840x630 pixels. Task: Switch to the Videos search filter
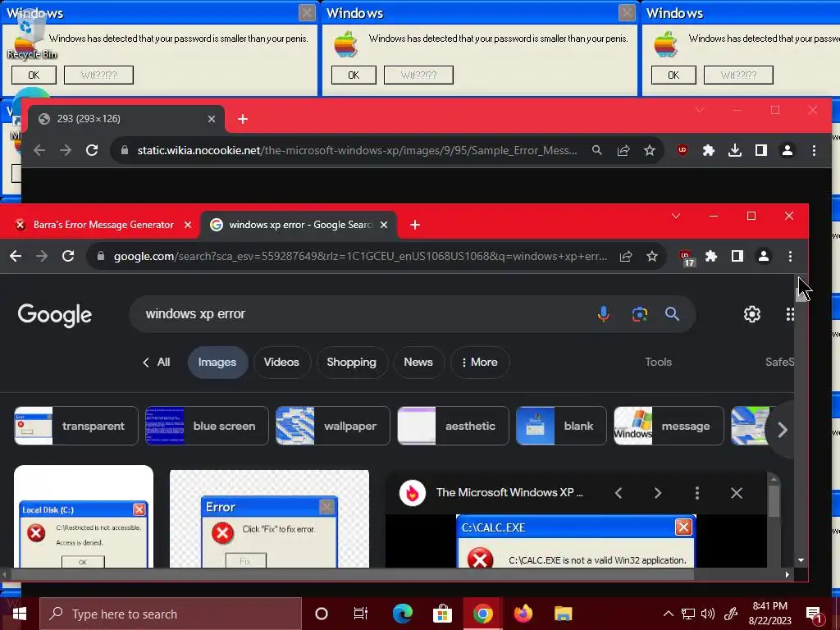[282, 362]
